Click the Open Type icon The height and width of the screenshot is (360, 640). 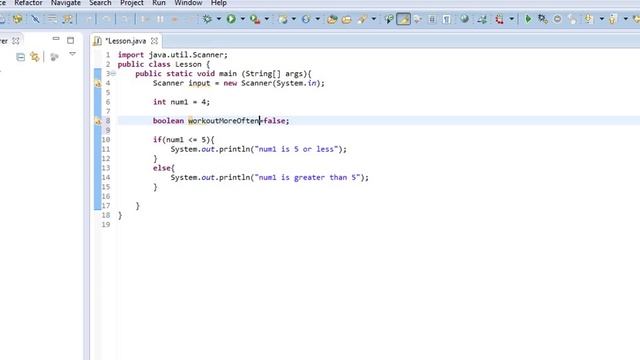pyautogui.click(x=332, y=19)
